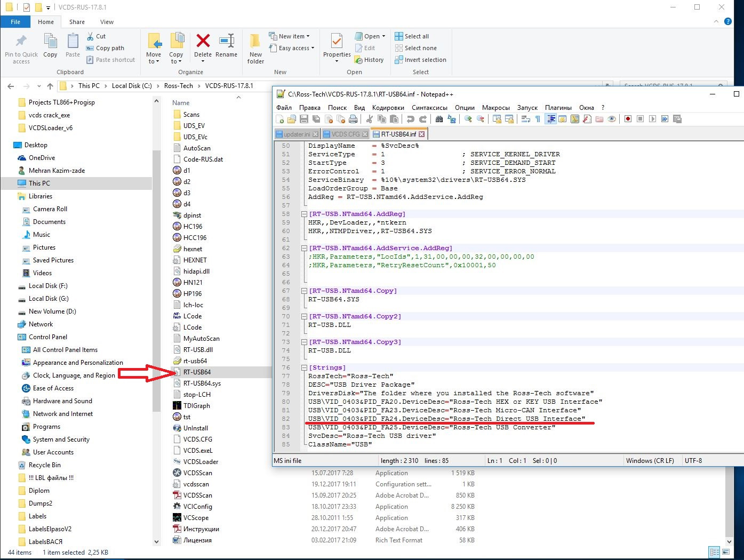Click the Print icon in Notepad++ toolbar
The height and width of the screenshot is (560, 744).
point(353,119)
